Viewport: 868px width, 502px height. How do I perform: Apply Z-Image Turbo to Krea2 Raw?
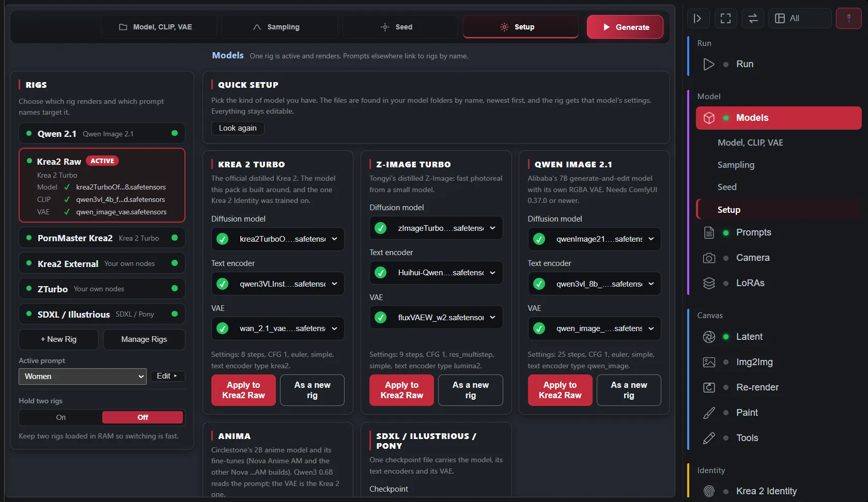401,390
